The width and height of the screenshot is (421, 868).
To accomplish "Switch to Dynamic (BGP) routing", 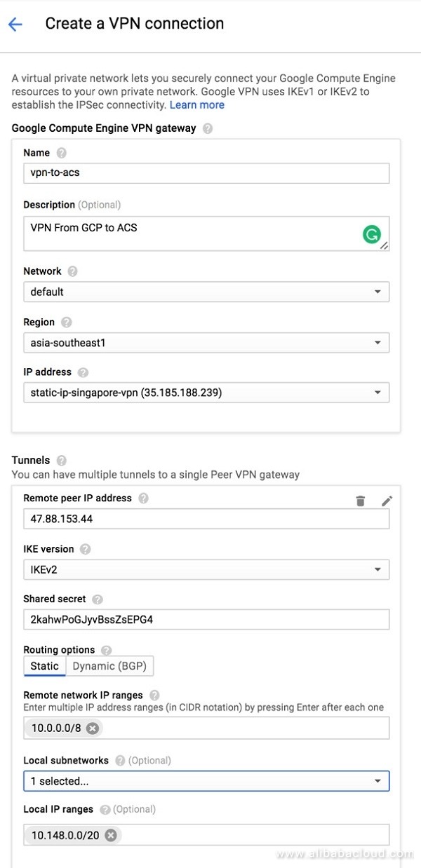I will (110, 666).
